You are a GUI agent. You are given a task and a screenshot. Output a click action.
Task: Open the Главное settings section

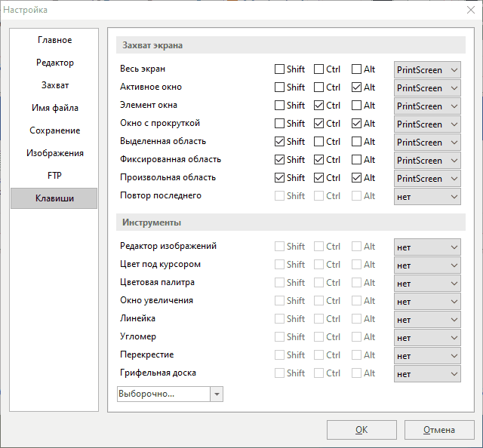[54, 40]
